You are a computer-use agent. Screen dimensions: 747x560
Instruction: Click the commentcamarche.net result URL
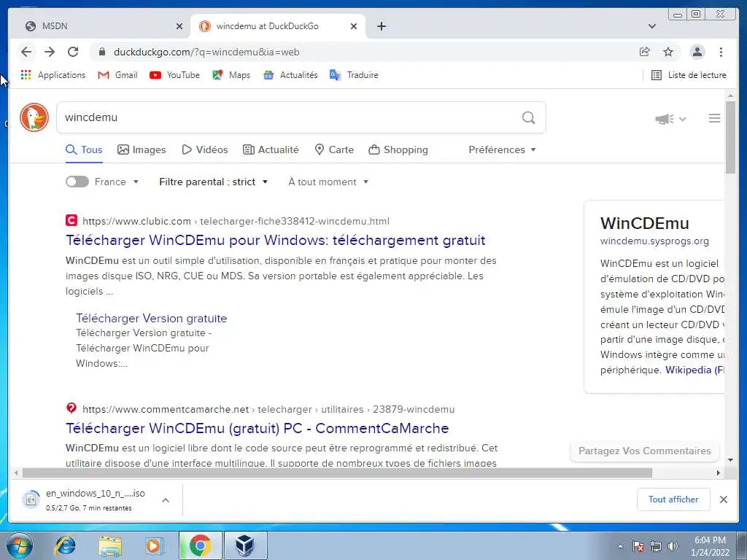(x=268, y=409)
